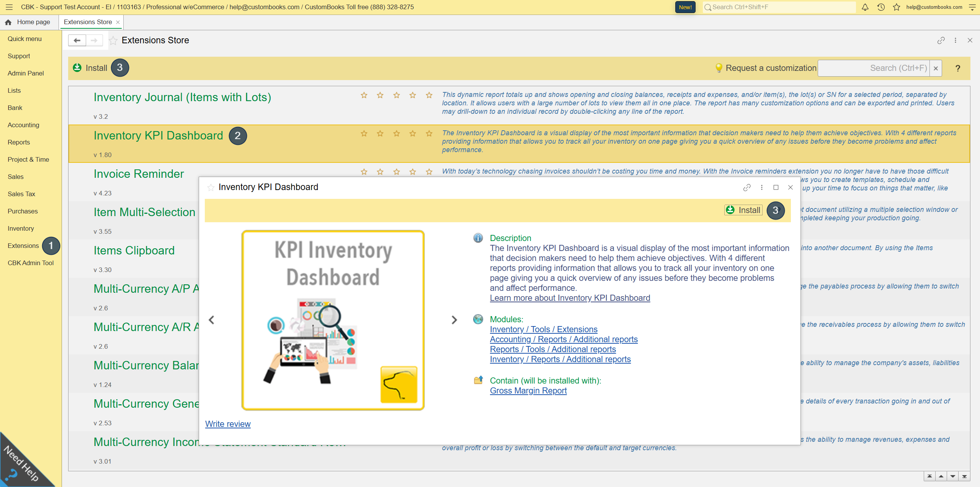The width and height of the screenshot is (980, 487).
Task: Toggle favorite star beside Extensions Store title
Action: pos(113,41)
